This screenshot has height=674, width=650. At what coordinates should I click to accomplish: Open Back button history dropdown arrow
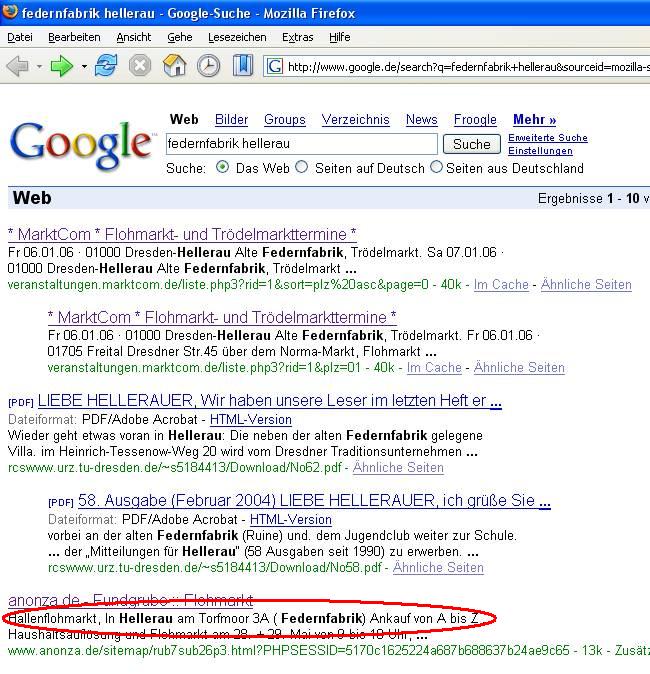39,67
